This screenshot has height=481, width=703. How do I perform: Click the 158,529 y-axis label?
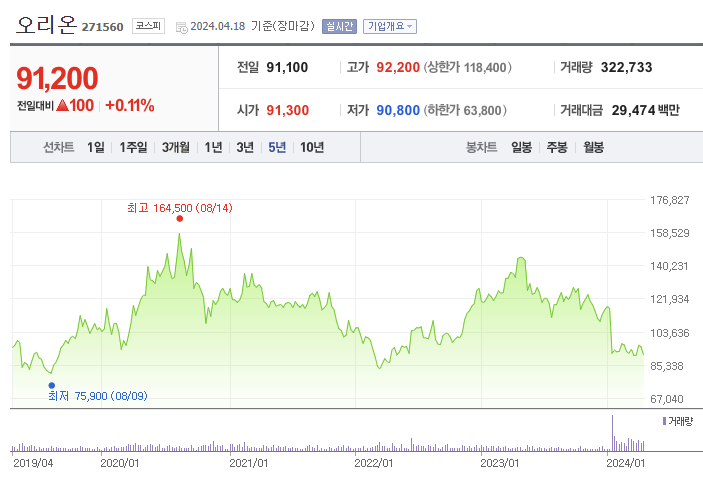tap(670, 233)
